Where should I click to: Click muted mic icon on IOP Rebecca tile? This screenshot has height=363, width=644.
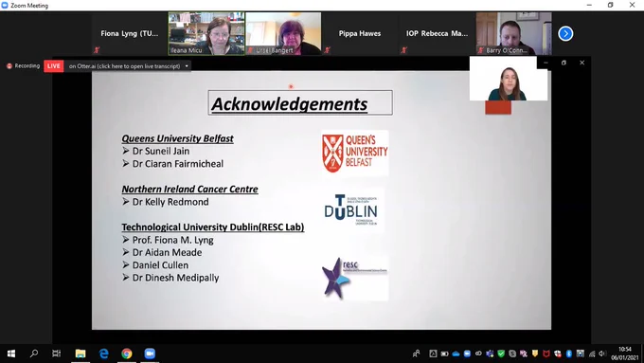pyautogui.click(x=404, y=50)
